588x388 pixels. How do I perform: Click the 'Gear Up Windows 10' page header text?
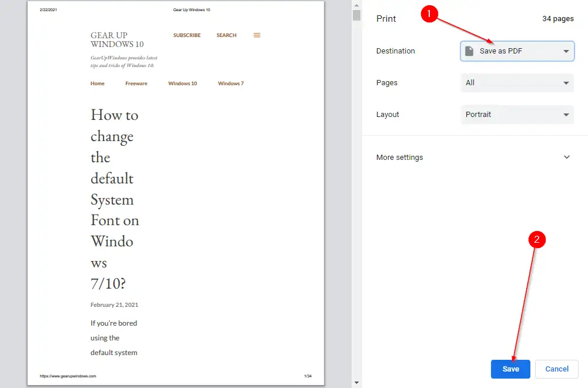192,10
